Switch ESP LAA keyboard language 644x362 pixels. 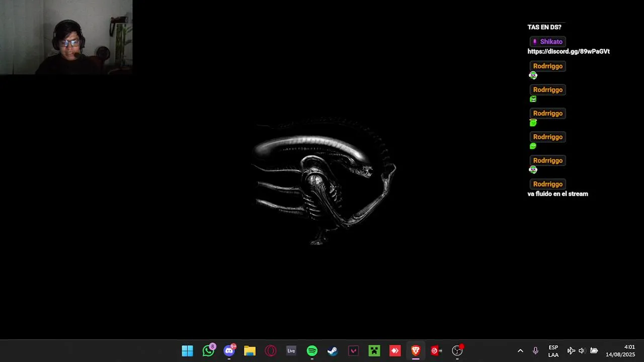point(553,351)
